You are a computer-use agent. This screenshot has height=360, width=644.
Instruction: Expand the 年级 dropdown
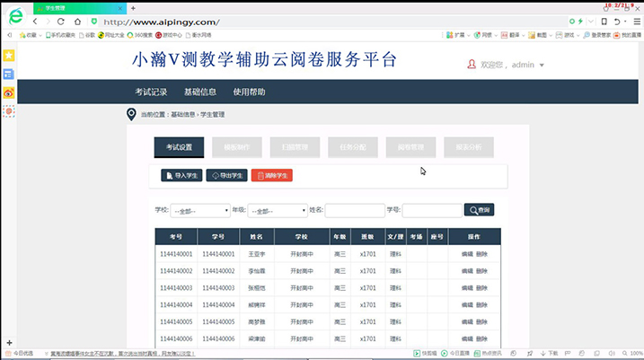(278, 211)
